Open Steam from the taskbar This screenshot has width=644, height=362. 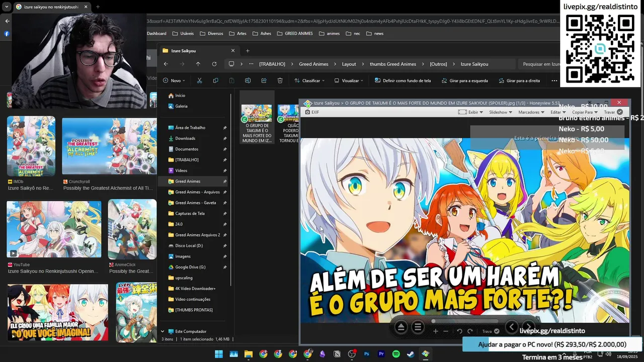coord(411,354)
